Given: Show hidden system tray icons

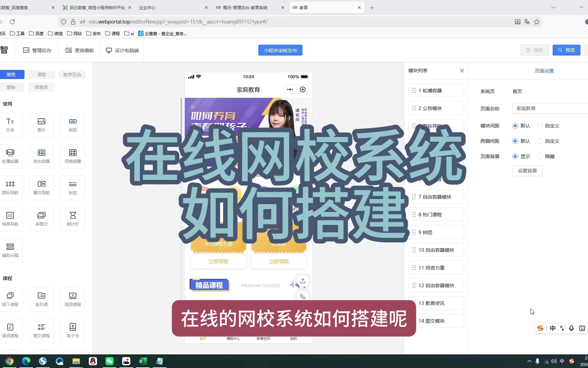Looking at the screenshot, I should click(x=529, y=361).
